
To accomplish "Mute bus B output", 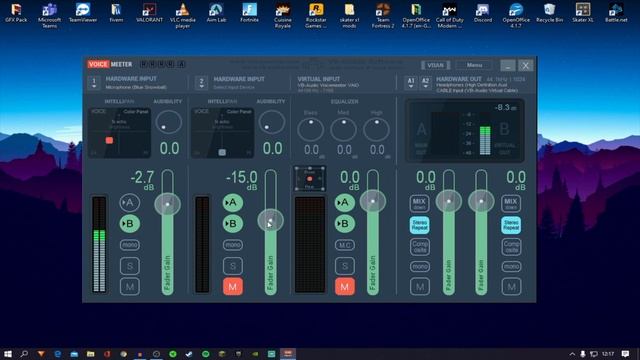I will [511, 287].
